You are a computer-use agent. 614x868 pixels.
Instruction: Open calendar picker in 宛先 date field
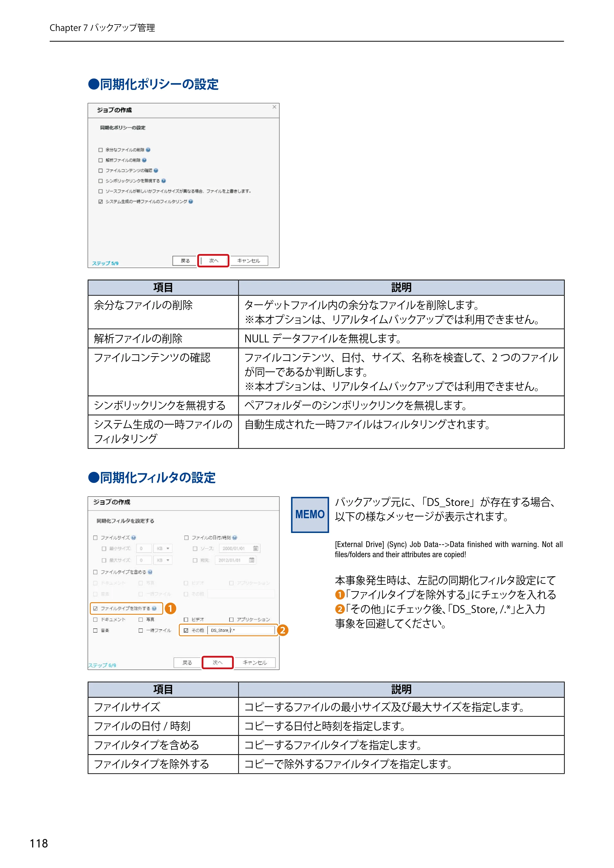pyautogui.click(x=252, y=560)
